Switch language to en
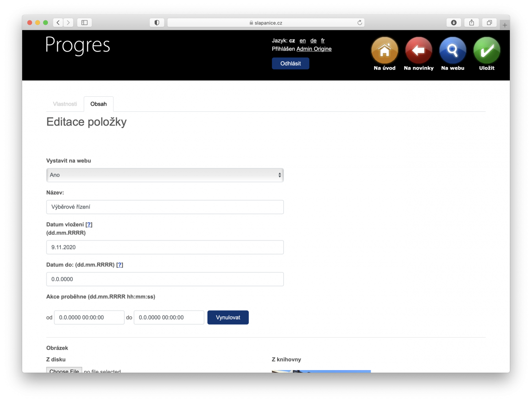The image size is (532, 402). [302, 41]
